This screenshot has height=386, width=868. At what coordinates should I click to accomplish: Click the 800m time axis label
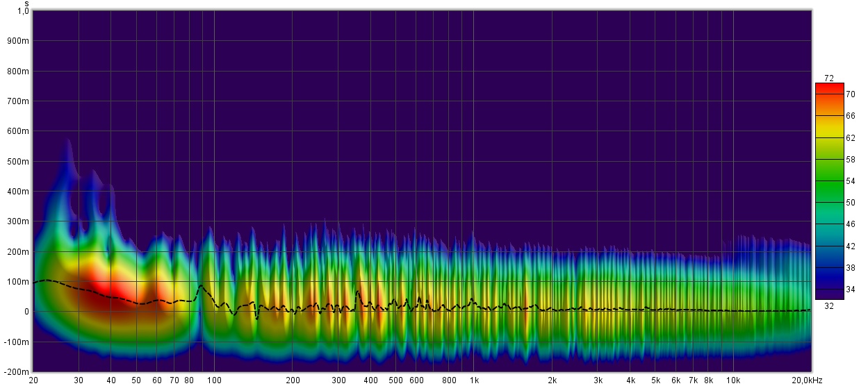tap(19, 72)
